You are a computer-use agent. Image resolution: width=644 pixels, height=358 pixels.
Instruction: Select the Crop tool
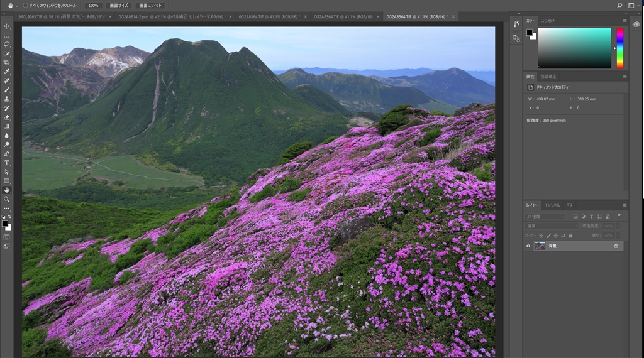(x=7, y=62)
